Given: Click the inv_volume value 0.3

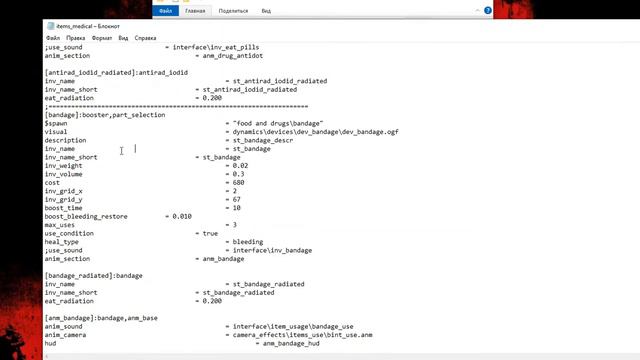Looking at the screenshot, I should (x=238, y=174).
